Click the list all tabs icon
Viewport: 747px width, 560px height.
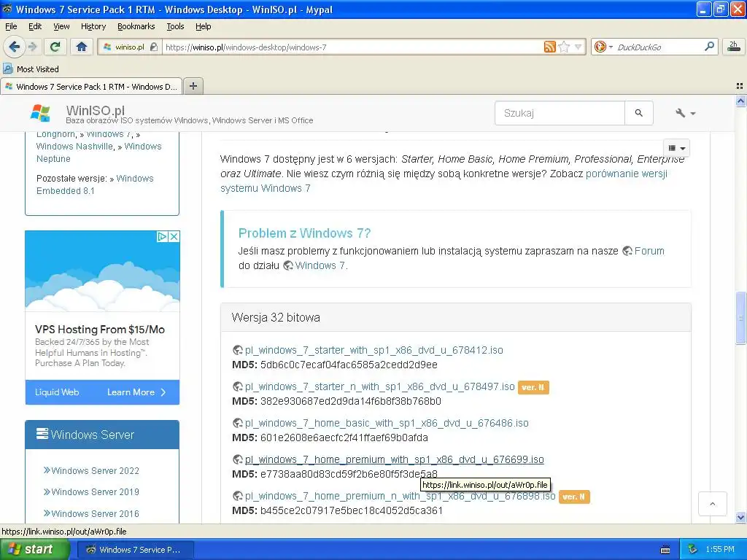(x=740, y=86)
